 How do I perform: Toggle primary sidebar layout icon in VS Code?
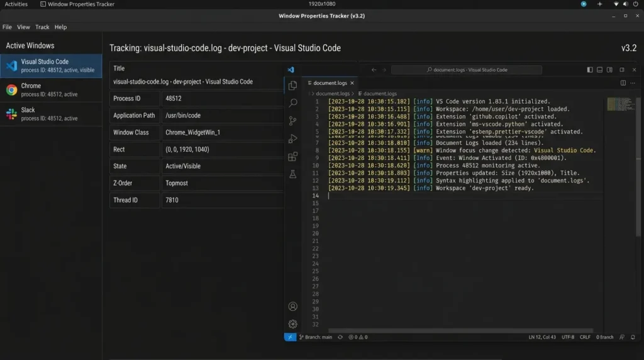590,70
